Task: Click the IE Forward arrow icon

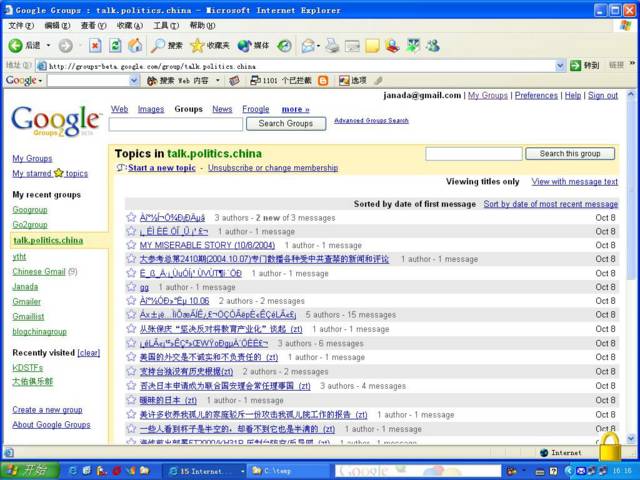Action: pos(65,46)
